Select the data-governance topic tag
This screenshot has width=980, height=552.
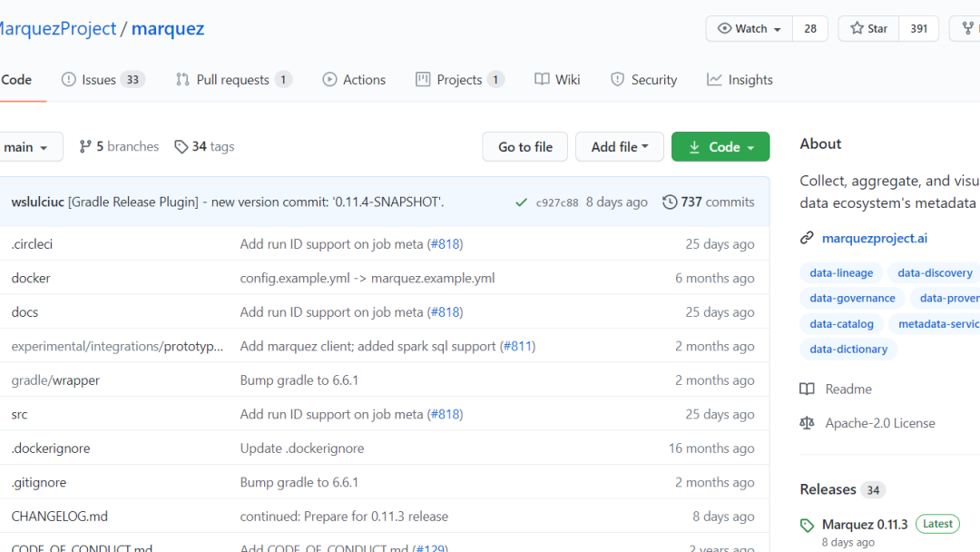pyautogui.click(x=852, y=298)
